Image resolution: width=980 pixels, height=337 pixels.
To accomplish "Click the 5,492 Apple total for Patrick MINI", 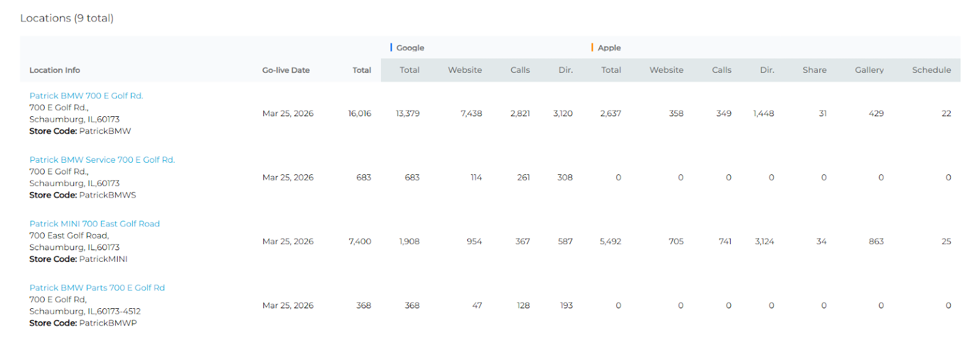I will click(610, 242).
